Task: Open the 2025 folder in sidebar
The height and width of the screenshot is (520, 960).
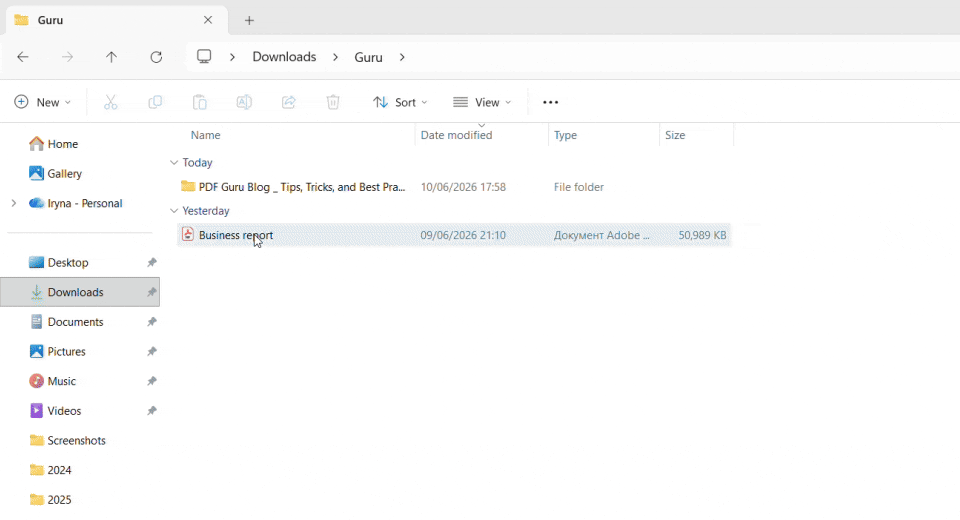Action: point(50,500)
